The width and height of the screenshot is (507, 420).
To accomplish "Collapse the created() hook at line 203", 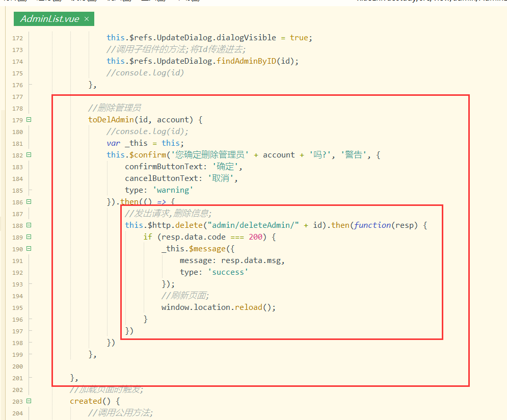I will [29, 401].
